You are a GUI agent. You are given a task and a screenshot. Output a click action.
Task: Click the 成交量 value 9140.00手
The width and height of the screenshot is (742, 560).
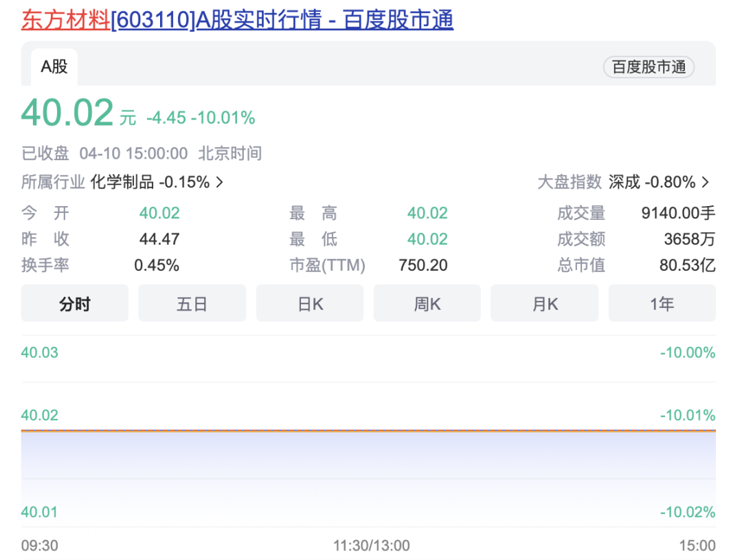point(678,213)
